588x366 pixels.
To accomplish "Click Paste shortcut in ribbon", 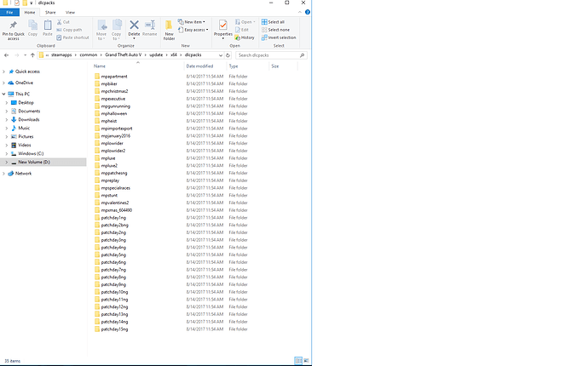I will 72,37.
